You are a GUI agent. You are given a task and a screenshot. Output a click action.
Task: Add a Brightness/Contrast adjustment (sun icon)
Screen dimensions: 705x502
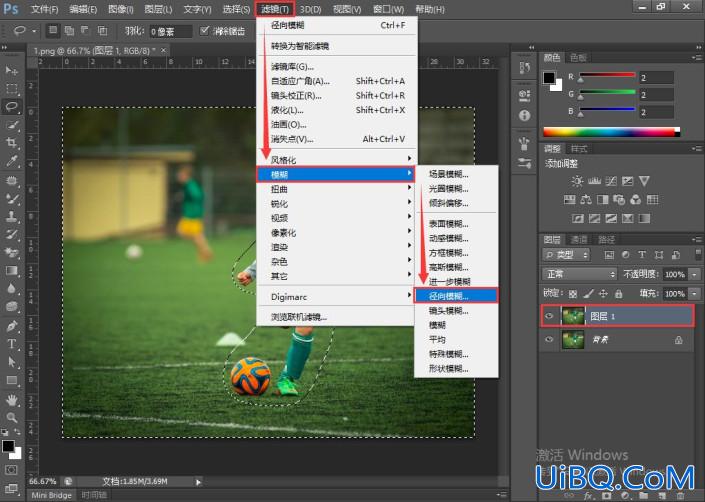point(577,181)
